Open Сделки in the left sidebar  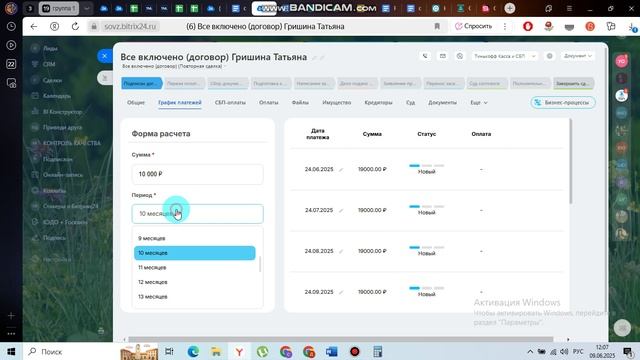click(52, 80)
